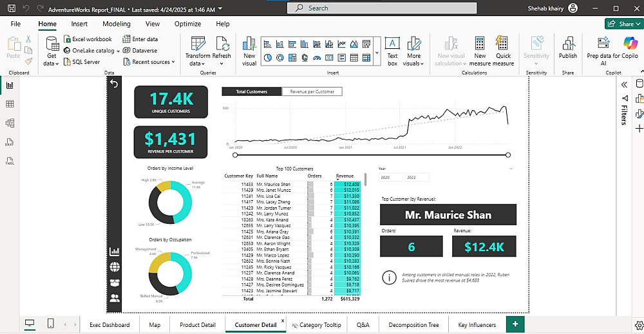Create a New measure
644x334 pixels.
(480, 51)
